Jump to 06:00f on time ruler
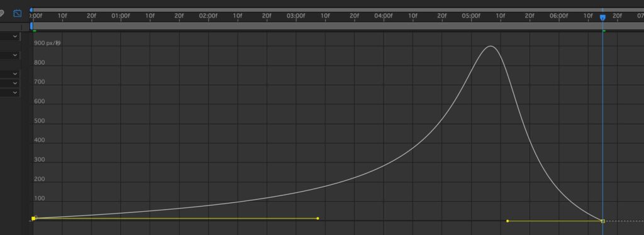This screenshot has width=644, height=235. (559, 16)
